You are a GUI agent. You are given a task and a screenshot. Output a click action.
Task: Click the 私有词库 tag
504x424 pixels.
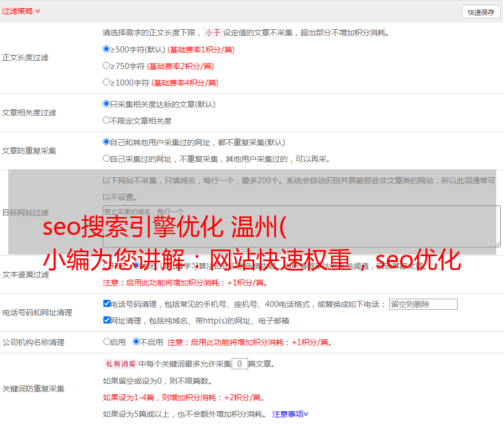tap(120, 364)
